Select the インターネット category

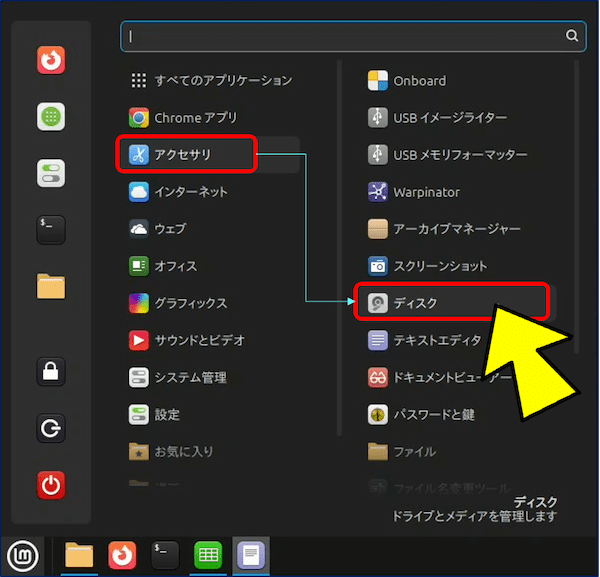[x=190, y=192]
